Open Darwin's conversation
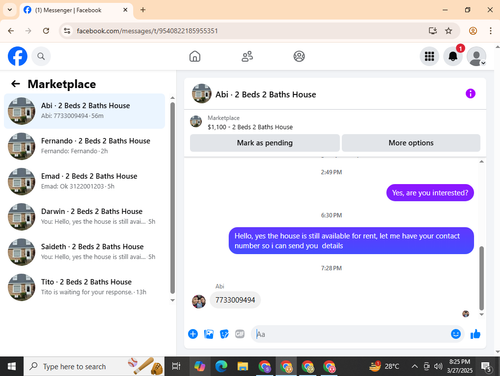Image resolution: width=500 pixels, height=376 pixels. point(84,217)
